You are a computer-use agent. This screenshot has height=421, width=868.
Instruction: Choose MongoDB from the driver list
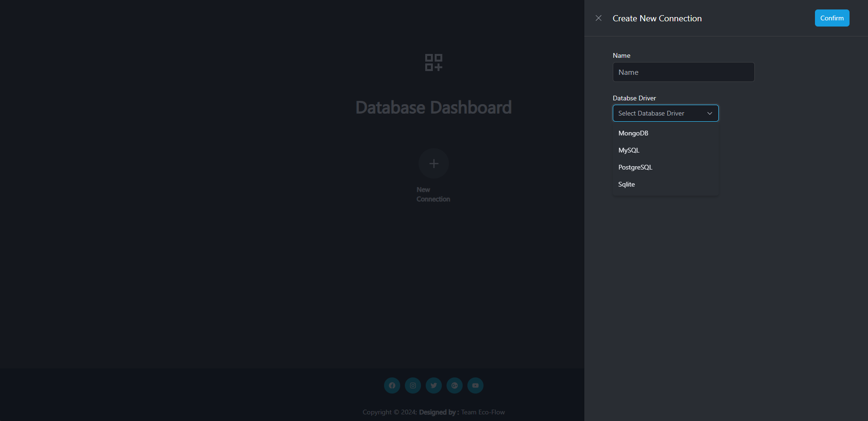[x=665, y=133]
